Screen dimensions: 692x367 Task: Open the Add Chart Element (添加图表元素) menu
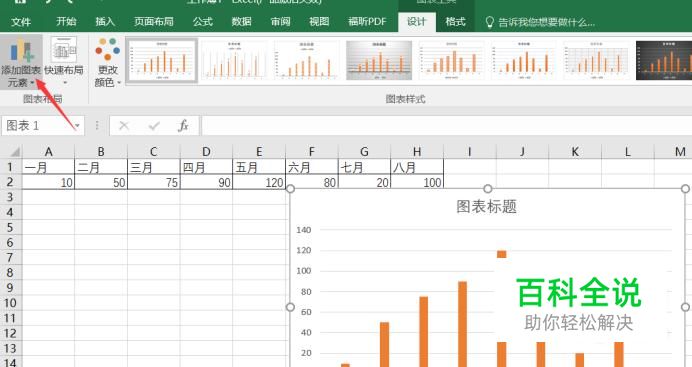point(21,62)
